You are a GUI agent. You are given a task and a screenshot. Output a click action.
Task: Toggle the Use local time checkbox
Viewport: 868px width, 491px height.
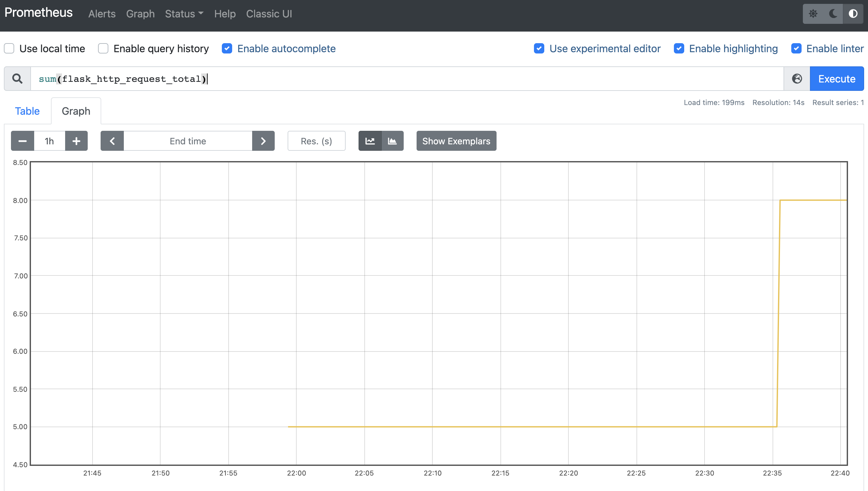[9, 48]
